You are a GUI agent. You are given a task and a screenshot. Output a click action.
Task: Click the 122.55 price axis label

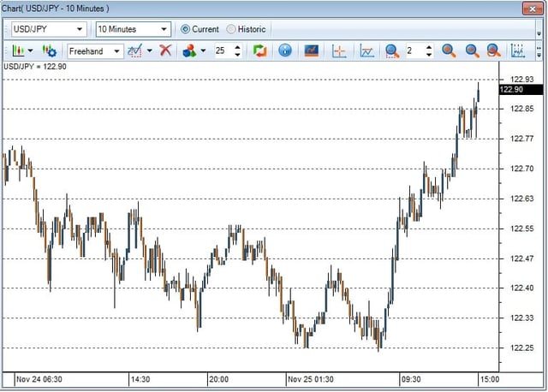tap(522, 229)
